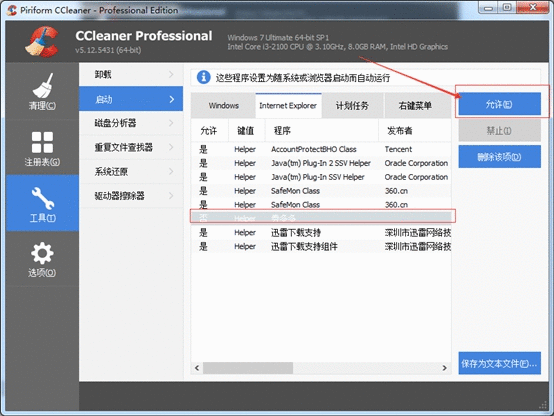Screen dimensions: 554x416
Task: Maximize the CCleaner window
Action: click(x=507, y=7)
